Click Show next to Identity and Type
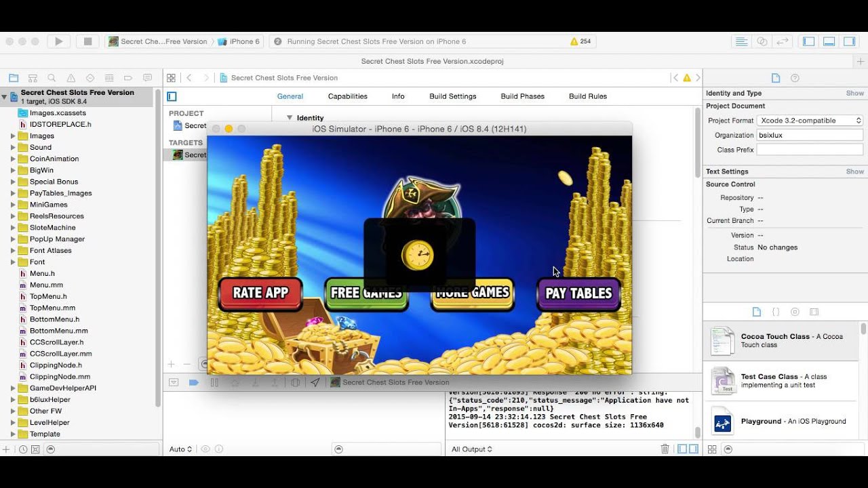The image size is (868, 488). point(854,94)
